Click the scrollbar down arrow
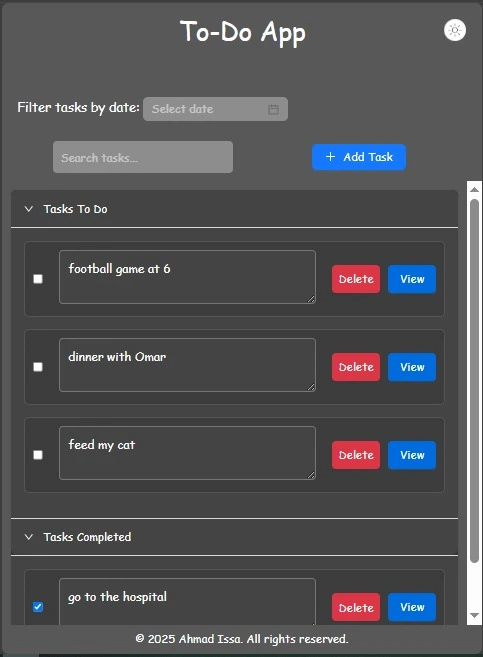 [x=474, y=616]
